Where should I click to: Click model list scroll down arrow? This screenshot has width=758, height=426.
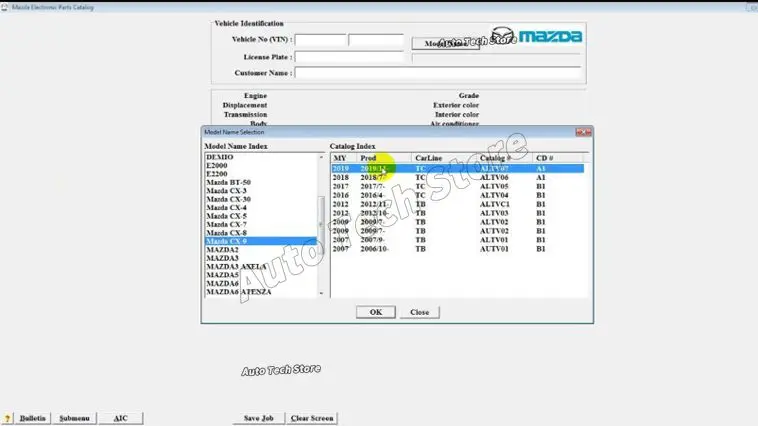click(321, 293)
